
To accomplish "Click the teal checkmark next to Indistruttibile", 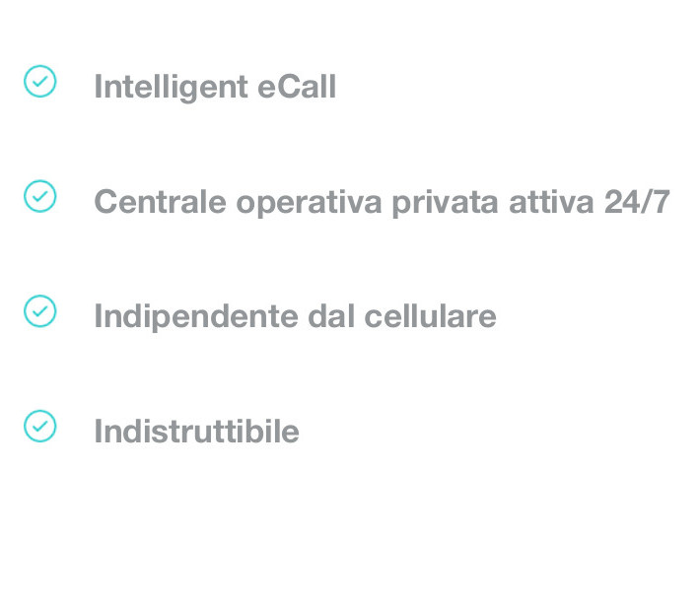I will [39, 426].
